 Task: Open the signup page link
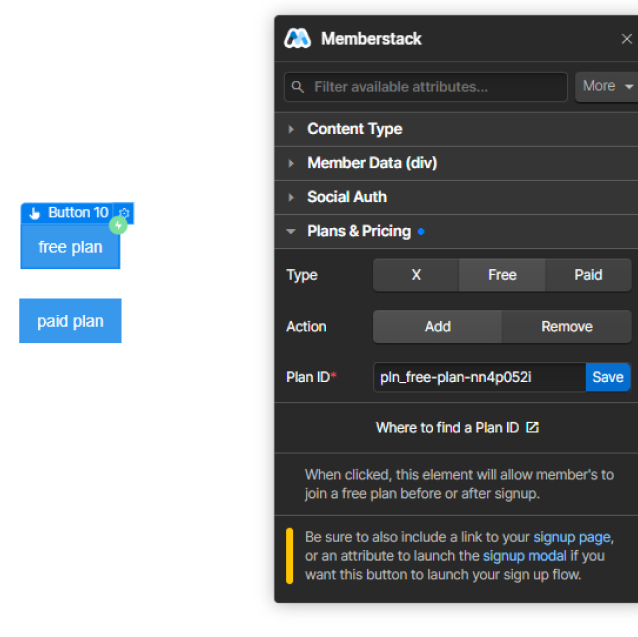click(572, 537)
